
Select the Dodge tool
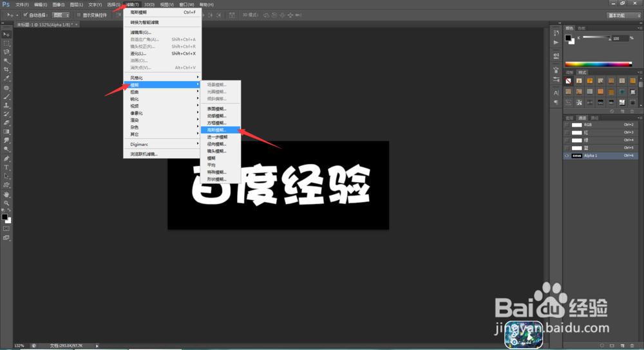pyautogui.click(x=6, y=149)
